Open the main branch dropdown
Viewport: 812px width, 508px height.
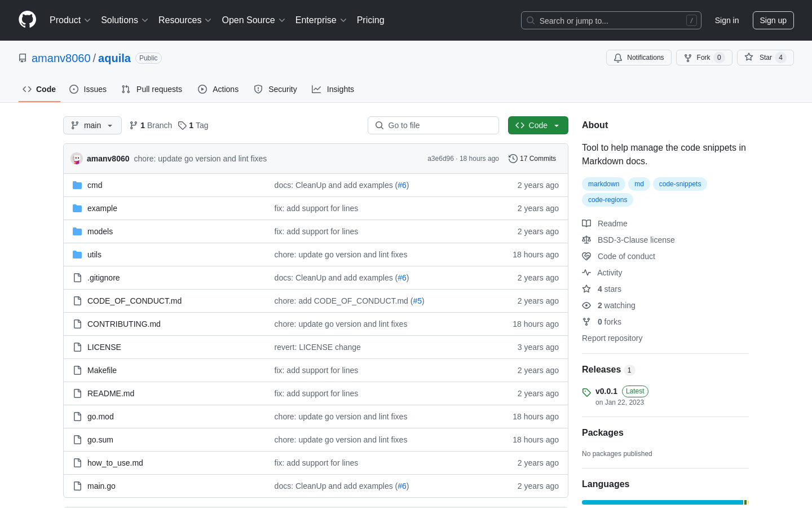point(92,125)
